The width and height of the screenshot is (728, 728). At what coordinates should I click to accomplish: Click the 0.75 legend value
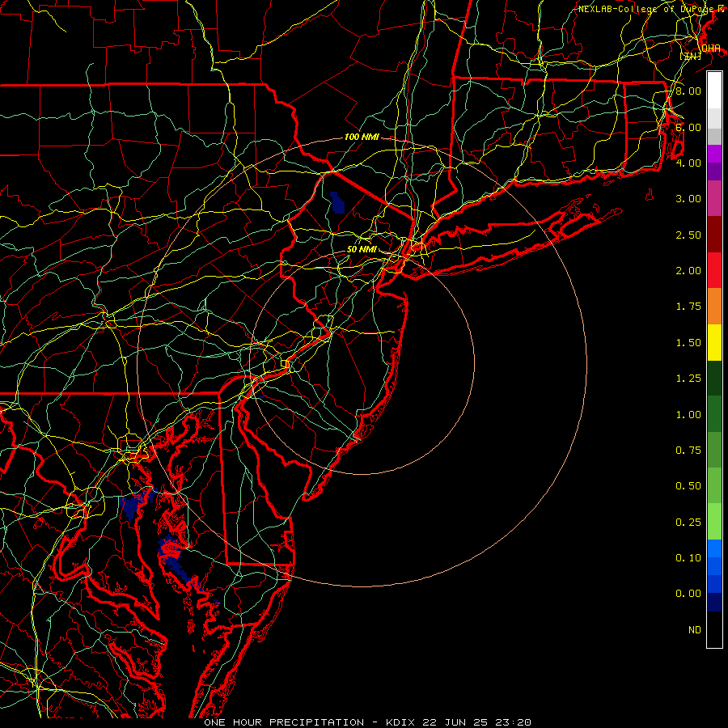688,451
